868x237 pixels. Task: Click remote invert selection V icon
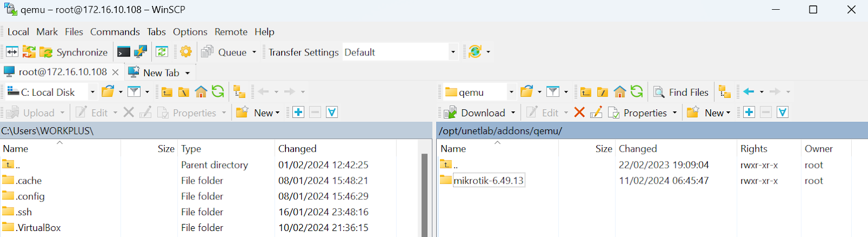click(782, 113)
